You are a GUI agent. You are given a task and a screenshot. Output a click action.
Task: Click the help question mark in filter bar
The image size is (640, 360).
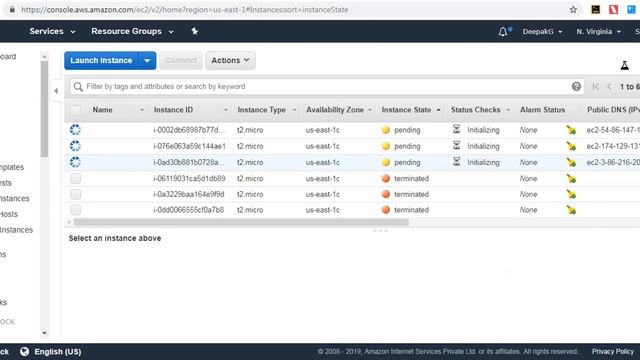click(576, 87)
